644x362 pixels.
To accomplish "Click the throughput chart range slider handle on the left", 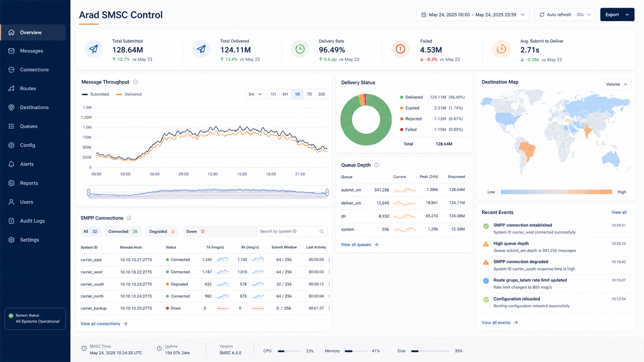I will click(x=89, y=192).
